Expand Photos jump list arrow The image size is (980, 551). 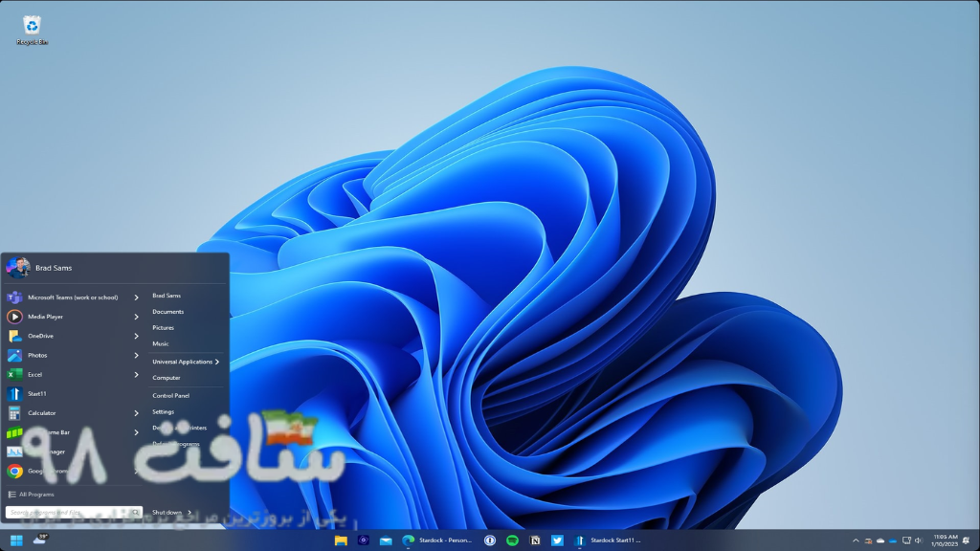click(136, 356)
